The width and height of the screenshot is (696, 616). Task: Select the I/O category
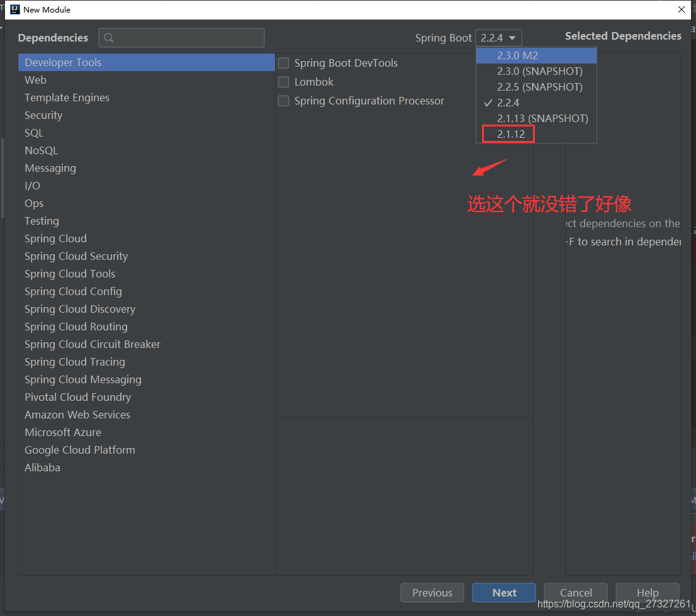click(147, 186)
